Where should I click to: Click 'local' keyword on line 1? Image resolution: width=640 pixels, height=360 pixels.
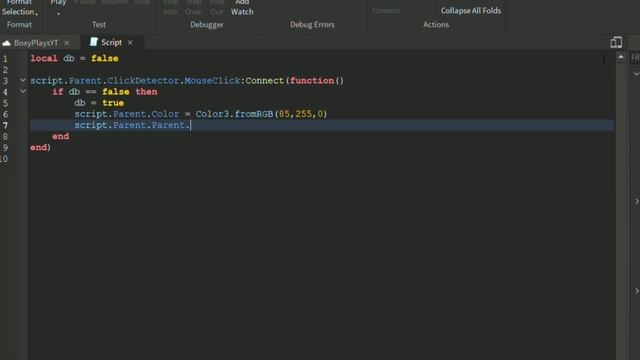pyautogui.click(x=44, y=58)
